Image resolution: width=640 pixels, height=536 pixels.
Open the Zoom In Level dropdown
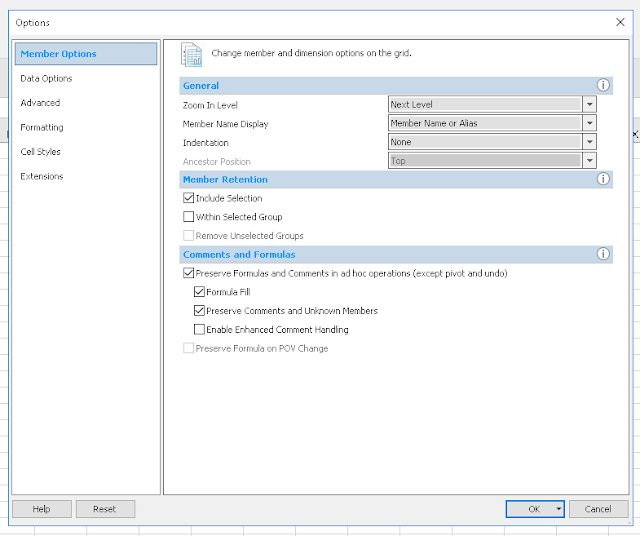(x=590, y=104)
